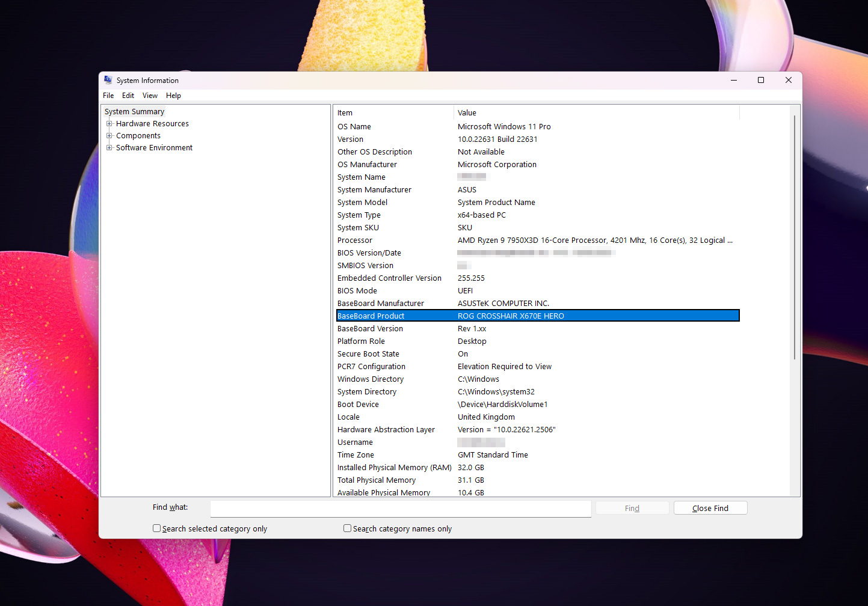This screenshot has height=606, width=868.
Task: Select the Windows Directory row
Action: coord(537,379)
